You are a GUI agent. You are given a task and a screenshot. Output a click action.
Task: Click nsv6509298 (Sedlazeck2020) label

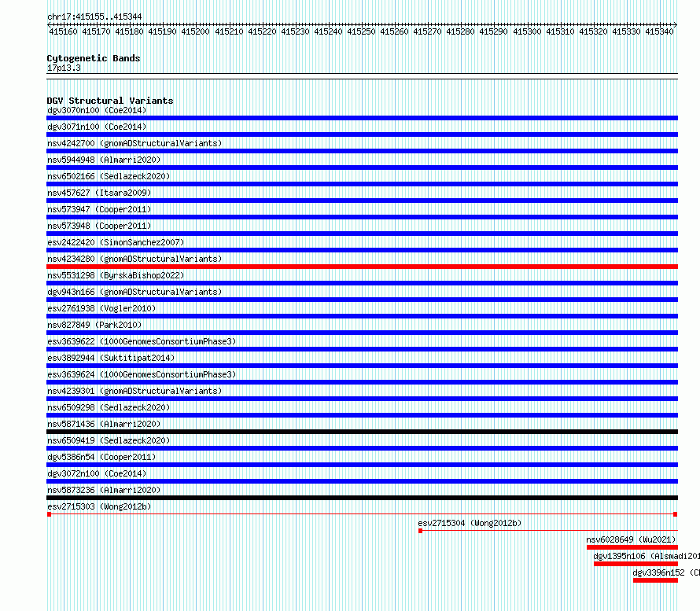(109, 407)
